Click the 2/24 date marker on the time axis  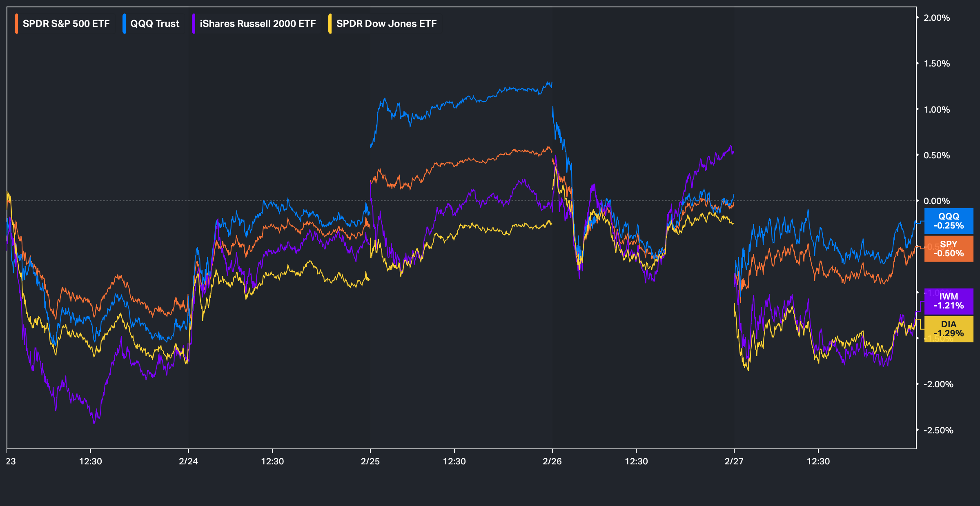pyautogui.click(x=188, y=461)
